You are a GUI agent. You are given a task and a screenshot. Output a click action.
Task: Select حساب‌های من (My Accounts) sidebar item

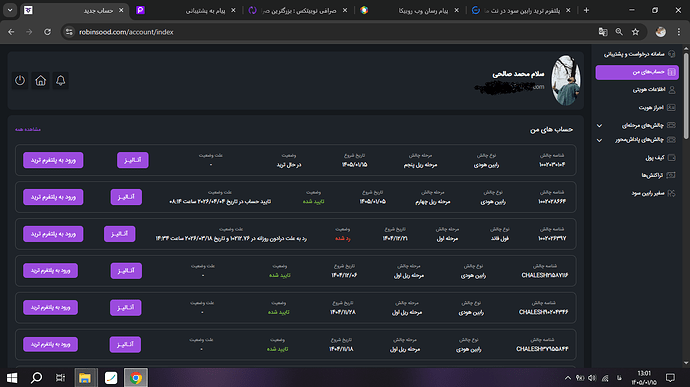click(637, 72)
